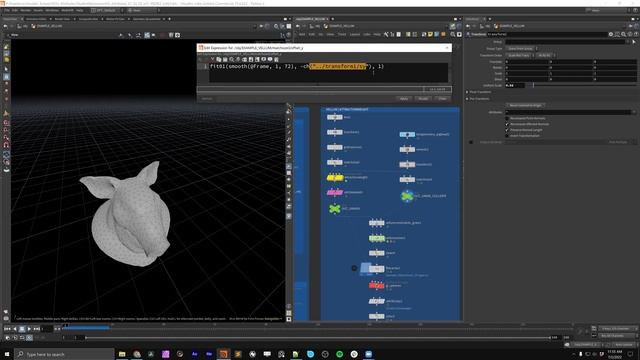Select the green null node on left column
Image resolution: width=640 pixels, height=360 pixels.
[335, 209]
